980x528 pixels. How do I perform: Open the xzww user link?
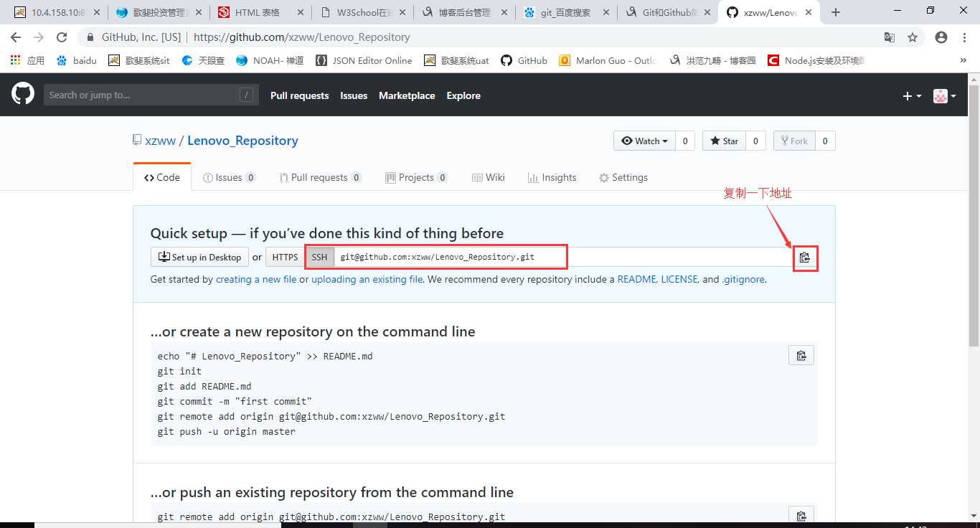pyautogui.click(x=161, y=141)
